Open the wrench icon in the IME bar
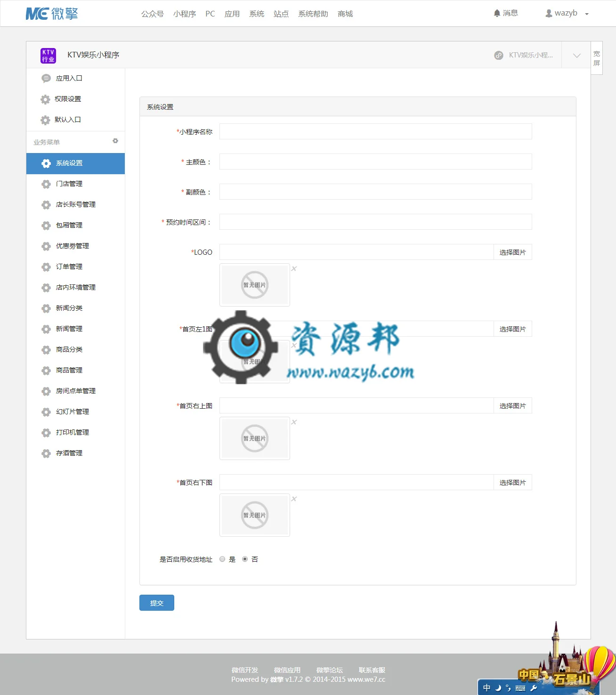 pos(534,688)
